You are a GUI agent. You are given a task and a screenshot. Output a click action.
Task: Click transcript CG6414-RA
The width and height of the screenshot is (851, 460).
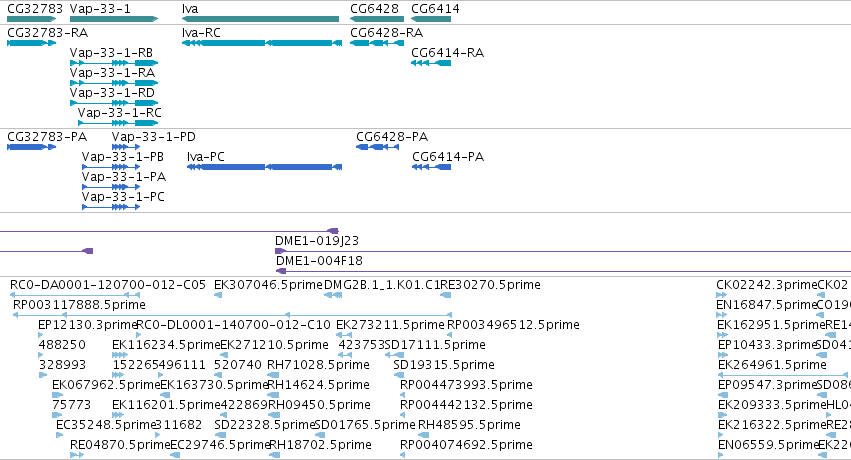click(431, 63)
